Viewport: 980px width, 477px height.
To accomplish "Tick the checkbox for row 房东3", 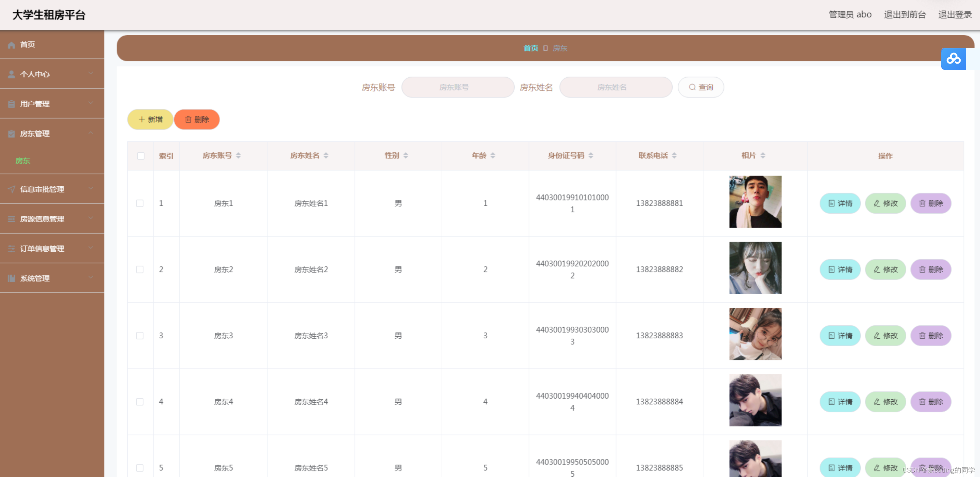I will coord(140,336).
